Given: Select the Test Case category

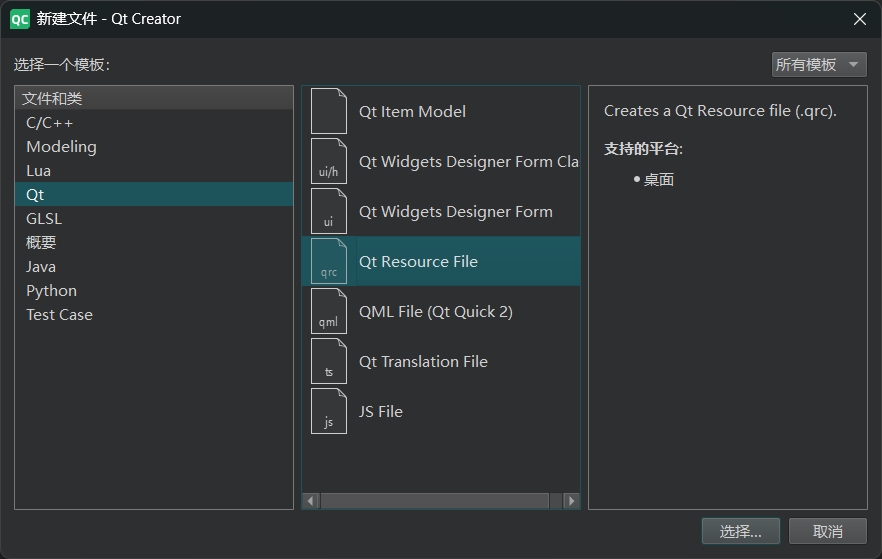Looking at the screenshot, I should 154,314.
